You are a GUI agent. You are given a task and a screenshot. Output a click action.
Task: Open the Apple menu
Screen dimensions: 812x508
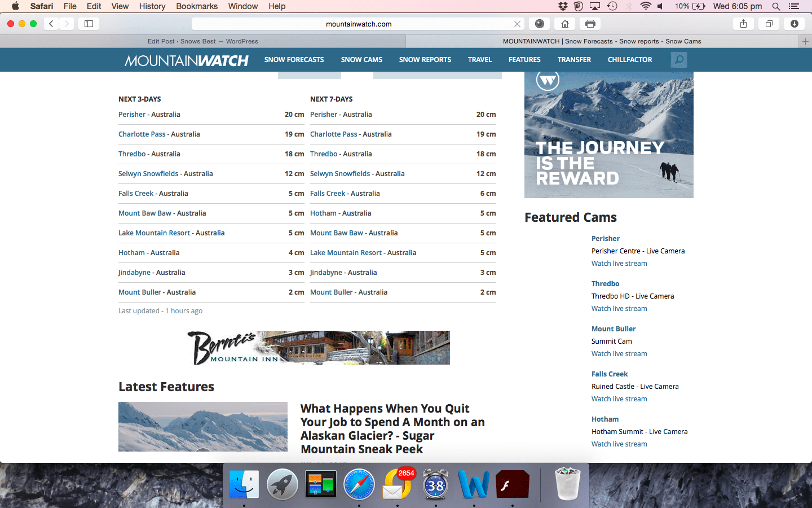[x=15, y=6]
